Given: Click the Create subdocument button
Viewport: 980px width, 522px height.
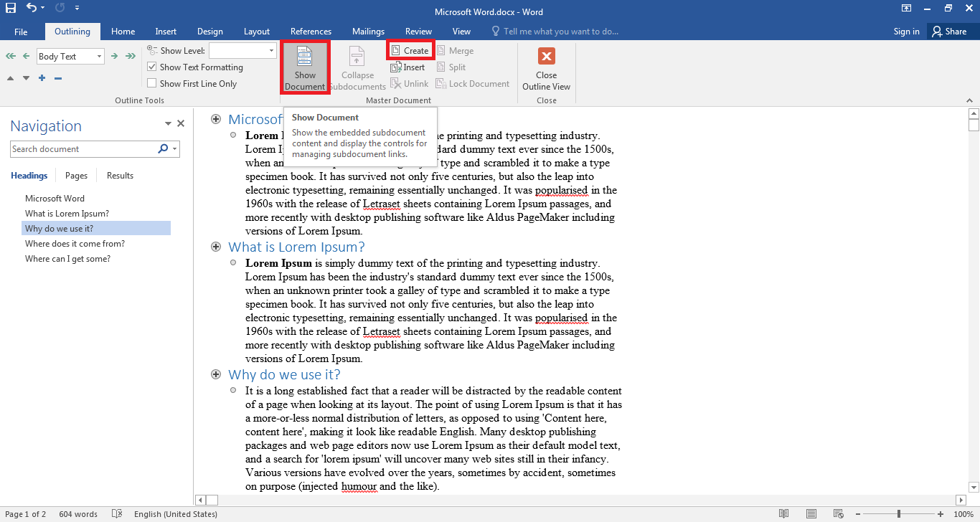Looking at the screenshot, I should point(410,50).
